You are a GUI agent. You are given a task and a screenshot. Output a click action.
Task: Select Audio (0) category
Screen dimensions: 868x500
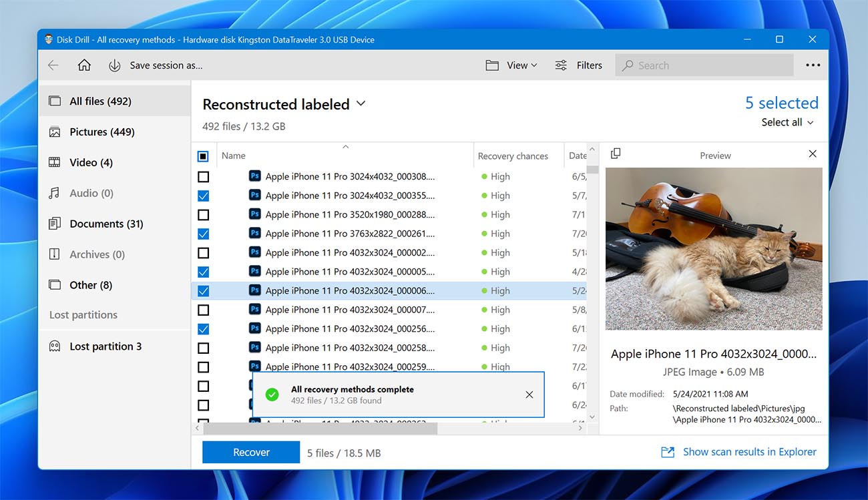click(x=115, y=193)
